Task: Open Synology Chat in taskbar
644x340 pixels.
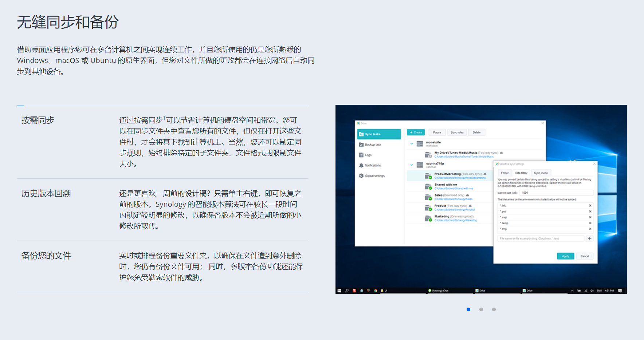Action: pos(439,290)
